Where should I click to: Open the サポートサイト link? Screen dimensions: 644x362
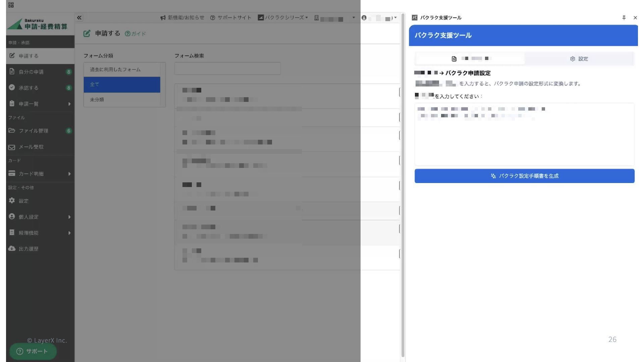pyautogui.click(x=230, y=17)
